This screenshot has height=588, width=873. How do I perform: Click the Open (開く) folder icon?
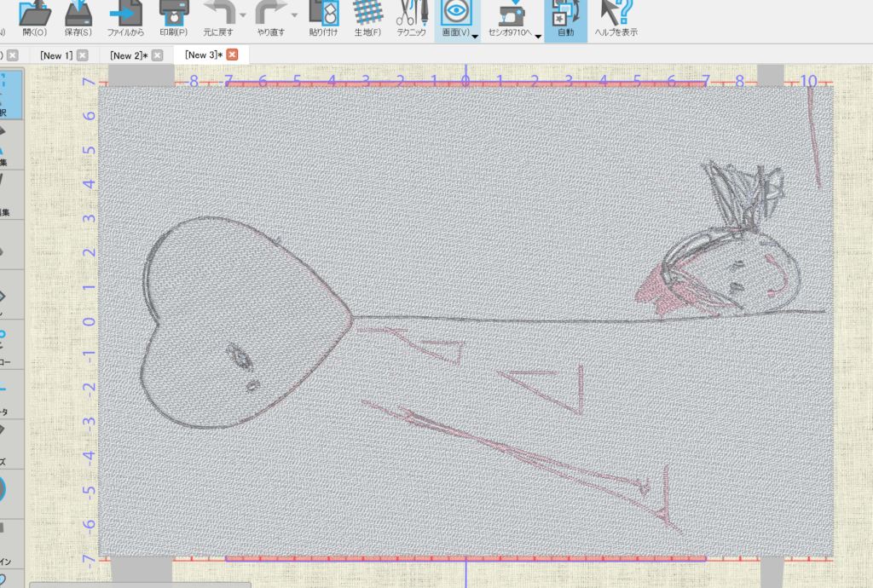tap(35, 14)
